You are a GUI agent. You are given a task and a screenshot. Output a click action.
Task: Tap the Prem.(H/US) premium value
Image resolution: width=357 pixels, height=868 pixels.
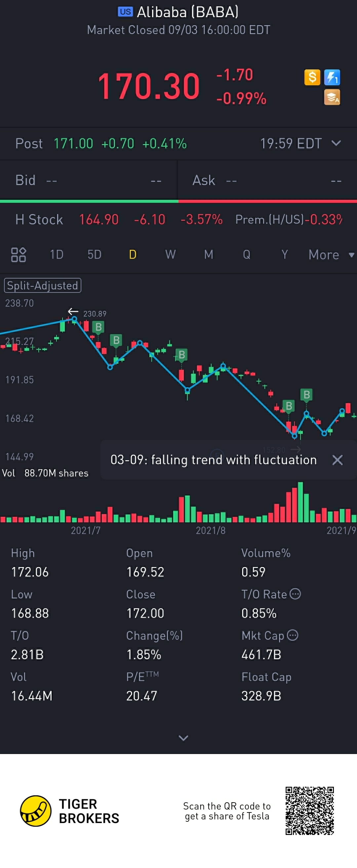click(x=324, y=219)
